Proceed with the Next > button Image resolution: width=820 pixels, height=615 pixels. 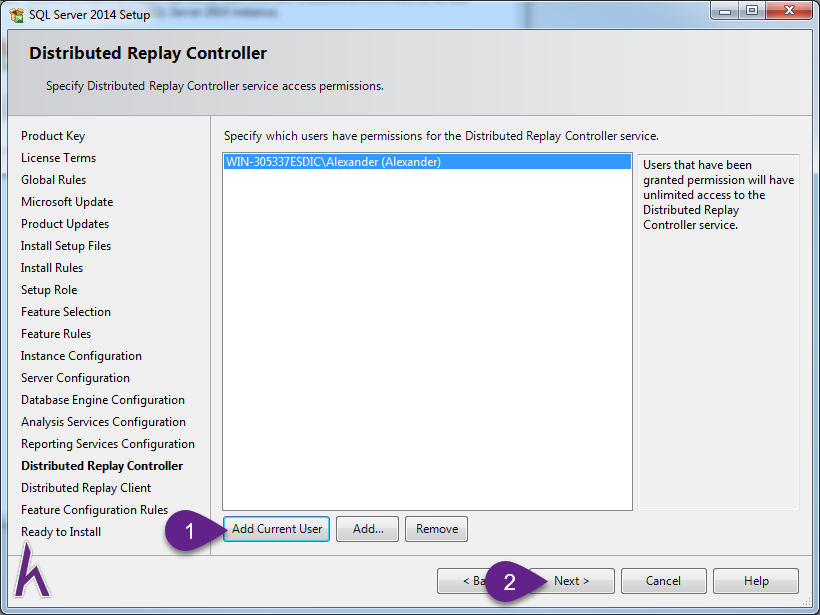pyautogui.click(x=572, y=581)
